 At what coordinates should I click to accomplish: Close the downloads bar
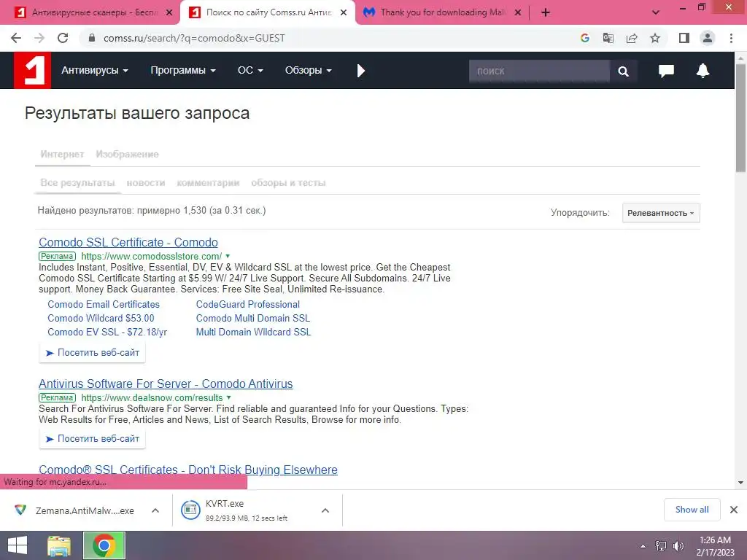pos(734,510)
